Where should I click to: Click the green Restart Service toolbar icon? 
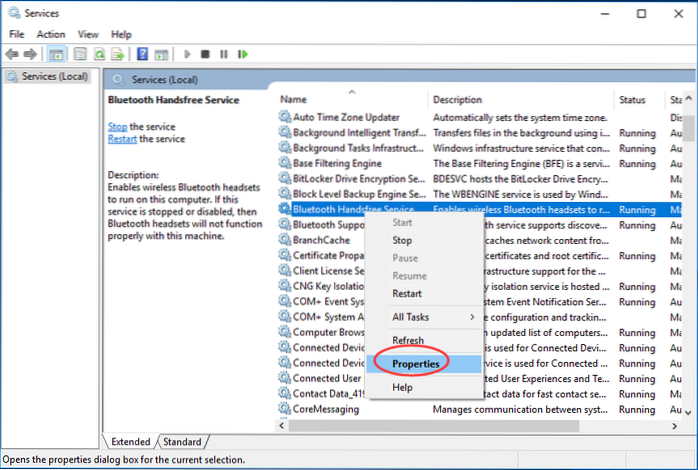pos(242,54)
